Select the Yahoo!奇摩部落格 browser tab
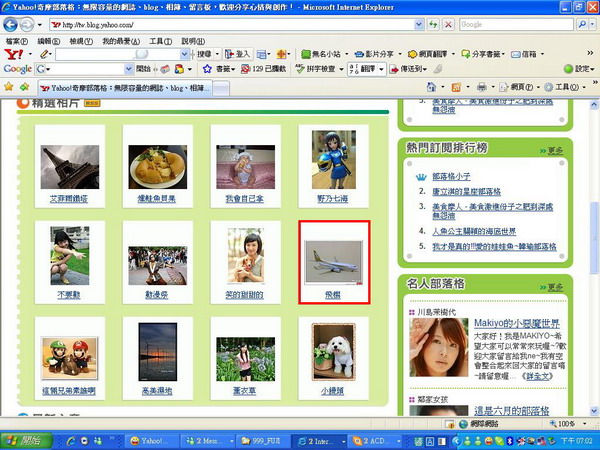Image resolution: width=600 pixels, height=450 pixels. pos(125,88)
